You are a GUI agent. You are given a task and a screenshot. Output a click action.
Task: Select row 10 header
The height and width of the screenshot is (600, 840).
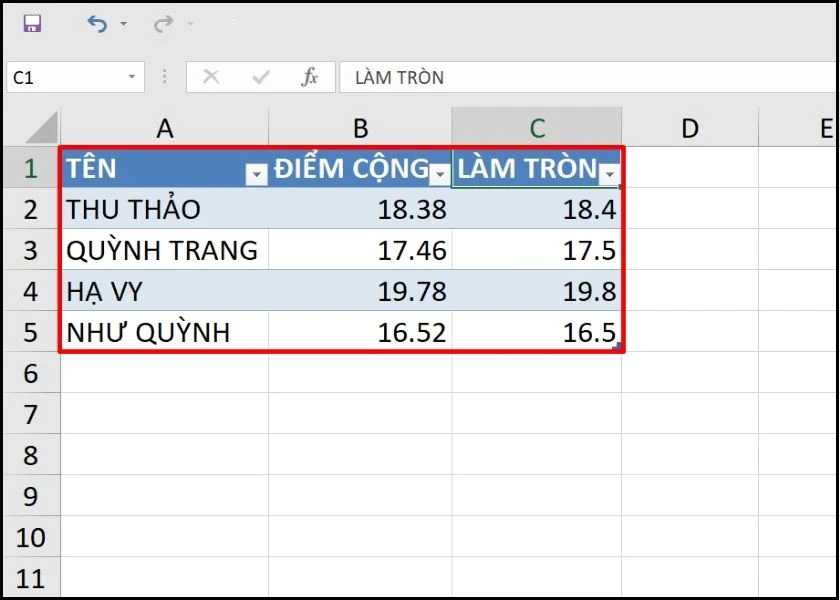point(31,537)
